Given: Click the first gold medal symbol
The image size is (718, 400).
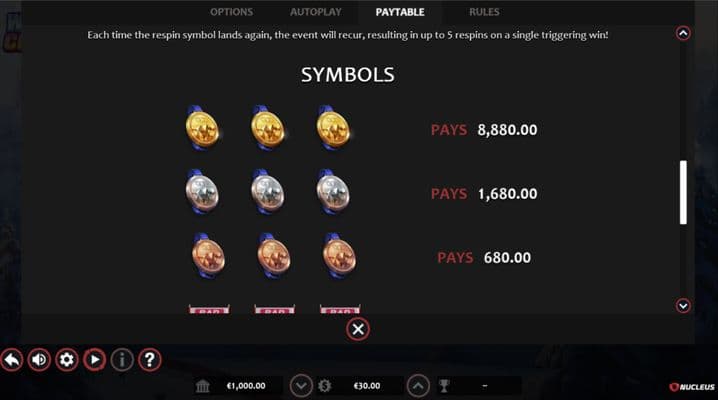Looking at the screenshot, I should [202, 128].
